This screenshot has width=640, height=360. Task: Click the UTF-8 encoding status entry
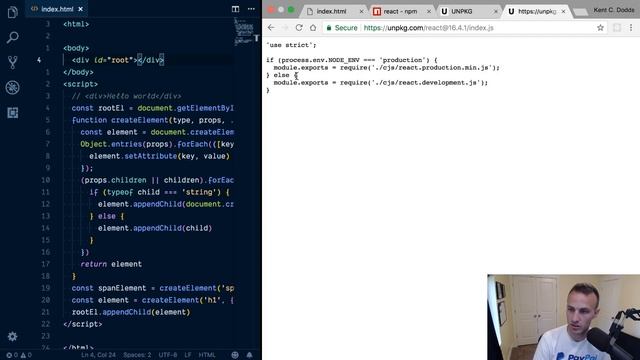(x=168, y=355)
